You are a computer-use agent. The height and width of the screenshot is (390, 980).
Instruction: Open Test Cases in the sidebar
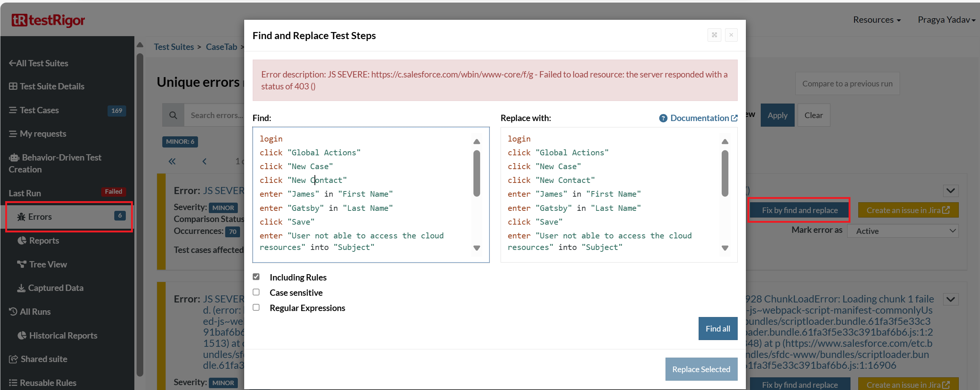[39, 110]
